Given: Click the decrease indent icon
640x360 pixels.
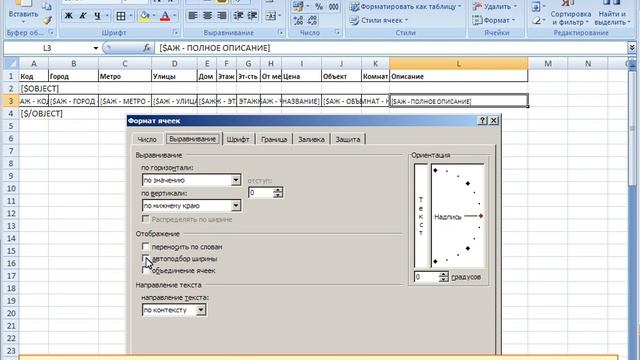Looking at the screenshot, I should (238, 16).
